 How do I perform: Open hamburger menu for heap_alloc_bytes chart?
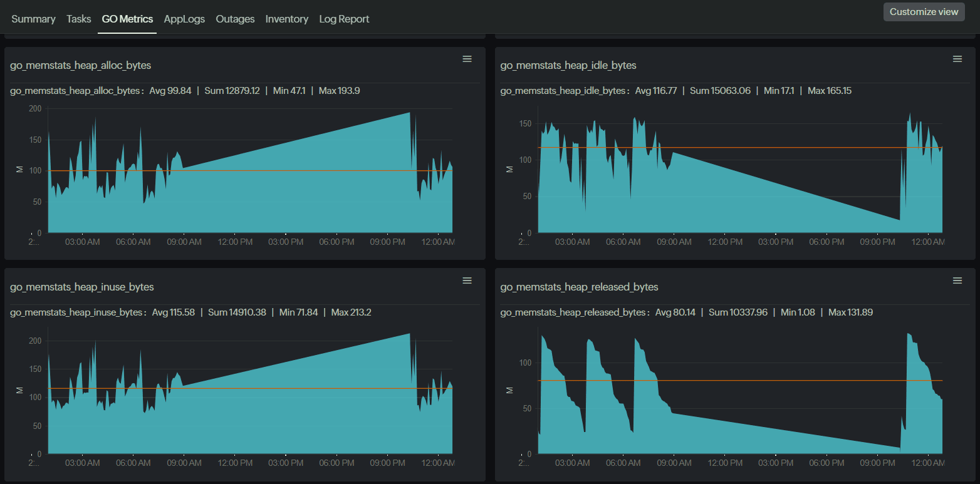point(467,59)
